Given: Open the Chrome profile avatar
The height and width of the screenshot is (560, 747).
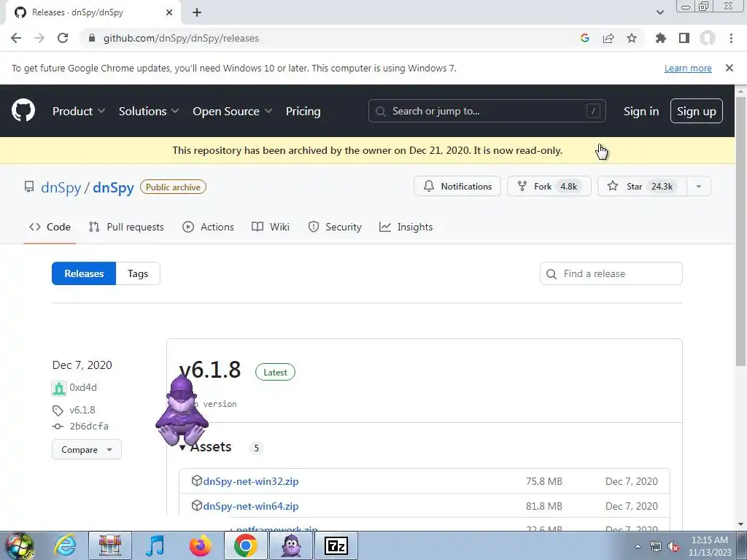Looking at the screenshot, I should click(x=708, y=38).
